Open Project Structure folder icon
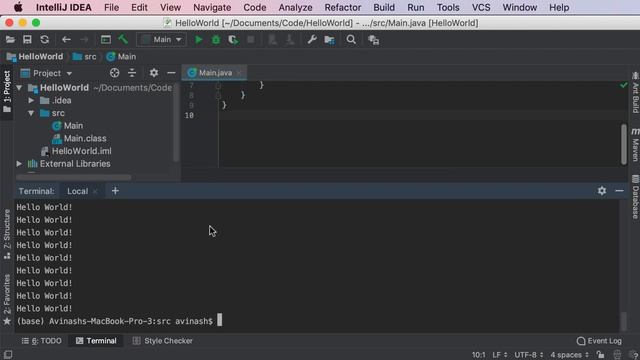Screen dimensions: 640x360 point(329,40)
